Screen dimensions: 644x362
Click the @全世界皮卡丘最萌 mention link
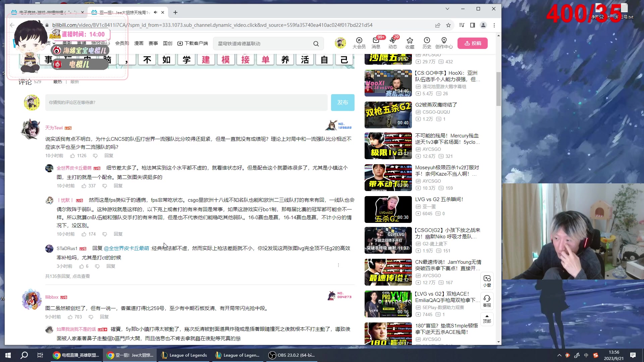point(126,248)
